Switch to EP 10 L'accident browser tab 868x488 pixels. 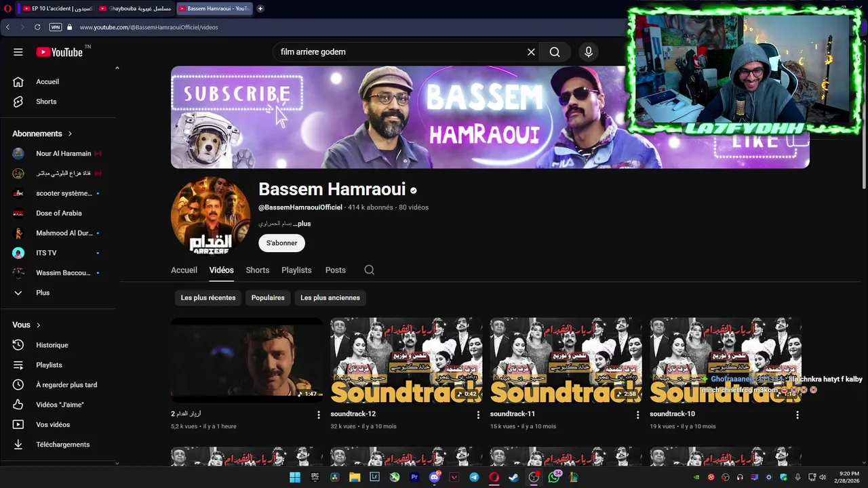58,9
